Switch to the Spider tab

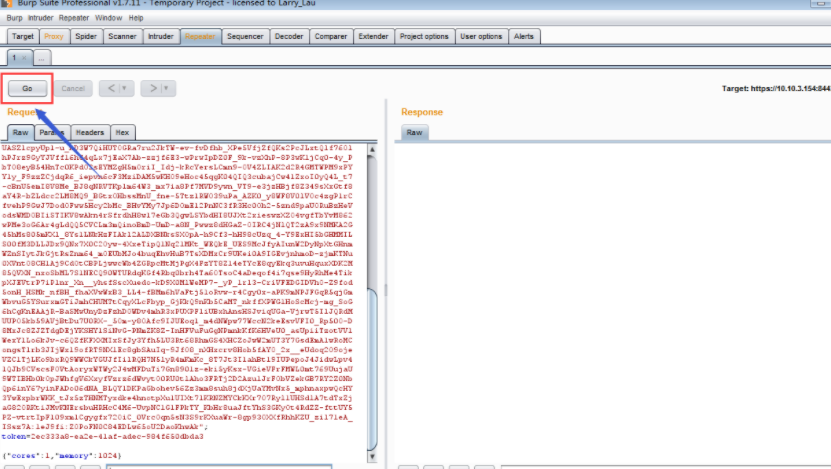pyautogui.click(x=86, y=37)
